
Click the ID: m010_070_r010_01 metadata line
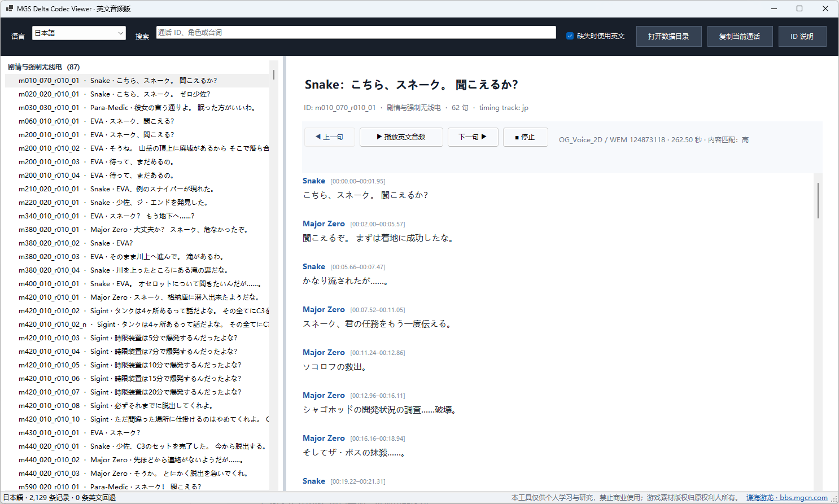[x=416, y=108]
